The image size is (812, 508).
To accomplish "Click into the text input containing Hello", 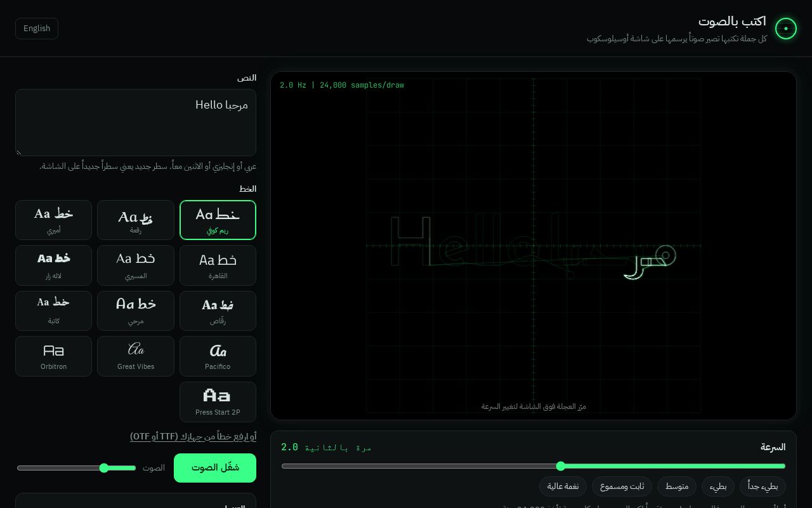I will 136,123.
